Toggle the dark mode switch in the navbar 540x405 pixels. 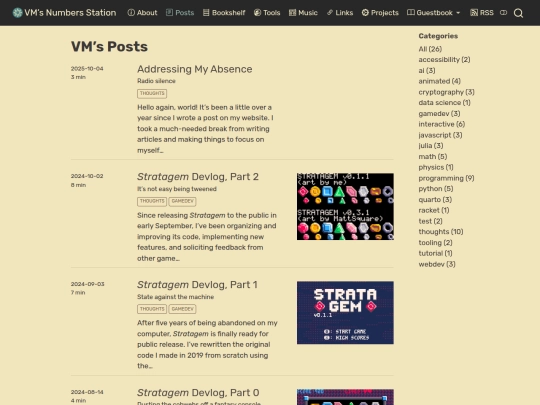coord(503,13)
